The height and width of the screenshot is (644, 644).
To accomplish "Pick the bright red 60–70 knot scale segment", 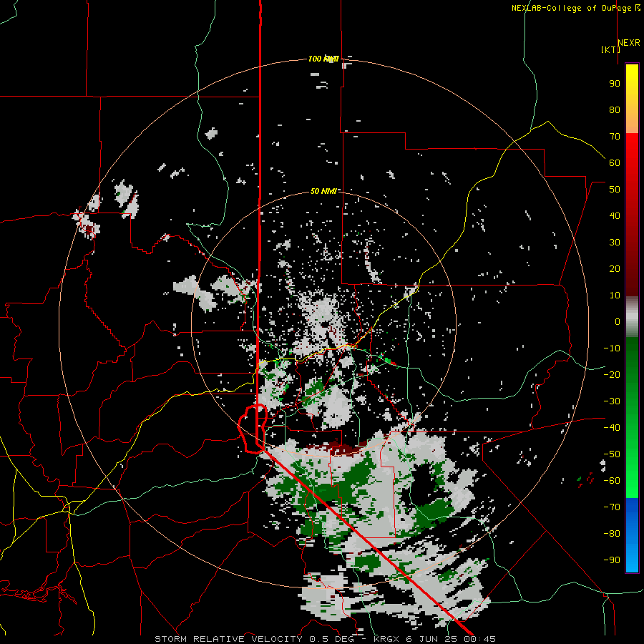I will pos(632,148).
